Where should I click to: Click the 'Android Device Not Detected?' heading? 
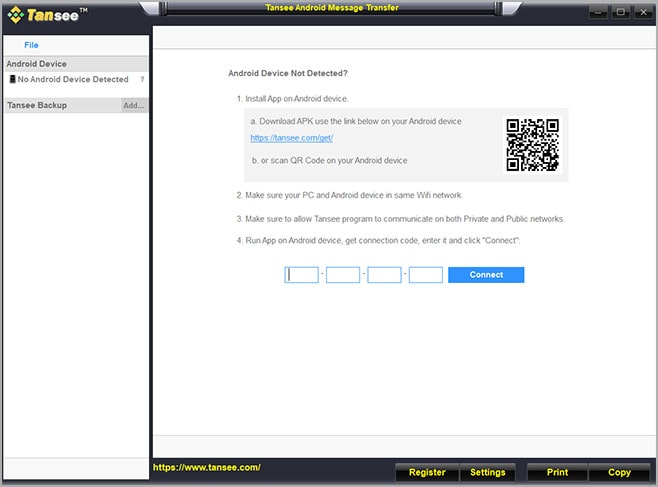tap(288, 73)
